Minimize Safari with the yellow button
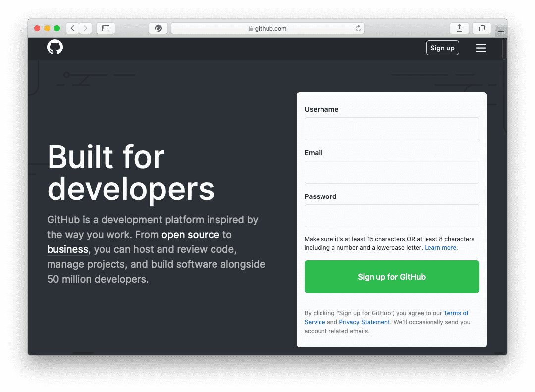Image resolution: width=535 pixels, height=392 pixels. (47, 28)
